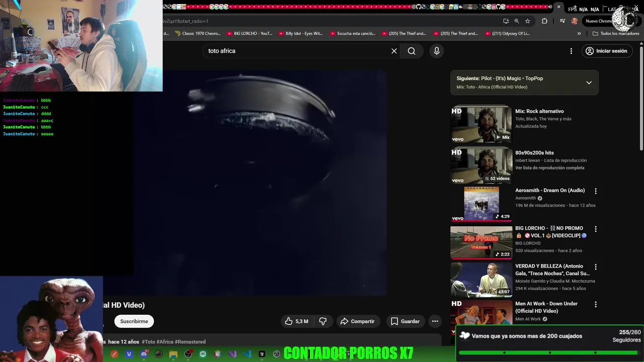Open BIG LORCHO No Promo thumbnail
The height and width of the screenshot is (362, 644).
[x=481, y=242]
